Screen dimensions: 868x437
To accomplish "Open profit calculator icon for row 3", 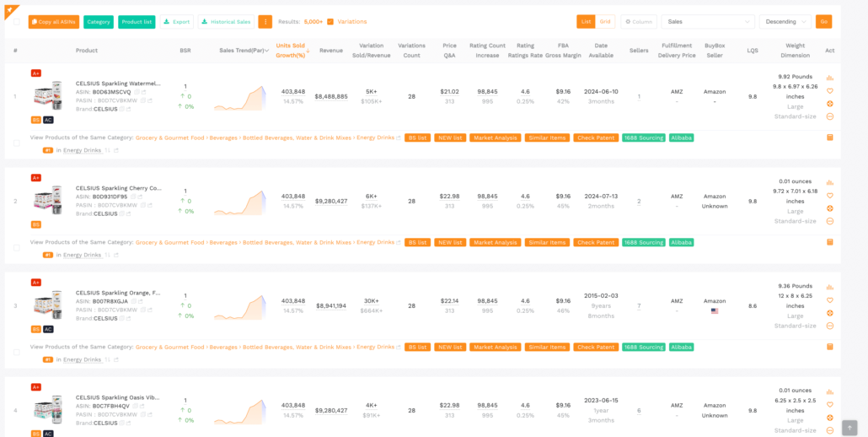I will pos(829,347).
